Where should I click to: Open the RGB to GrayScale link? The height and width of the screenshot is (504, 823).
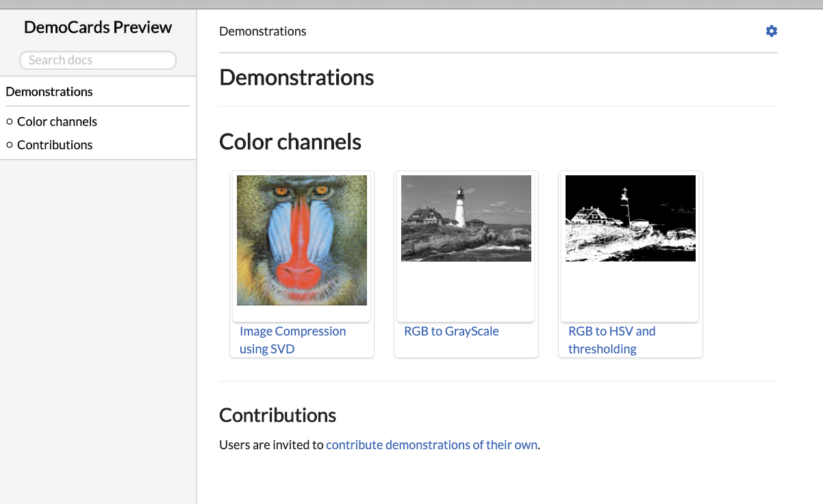point(451,331)
